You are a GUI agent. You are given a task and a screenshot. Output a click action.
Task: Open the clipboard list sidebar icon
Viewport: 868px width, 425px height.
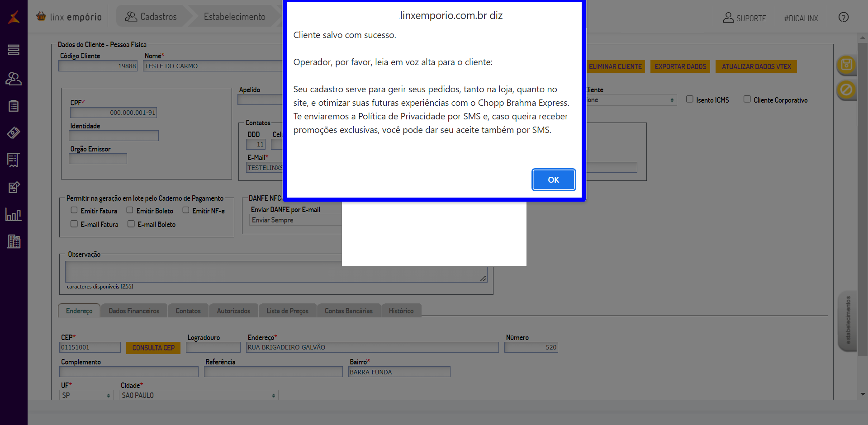[14, 106]
